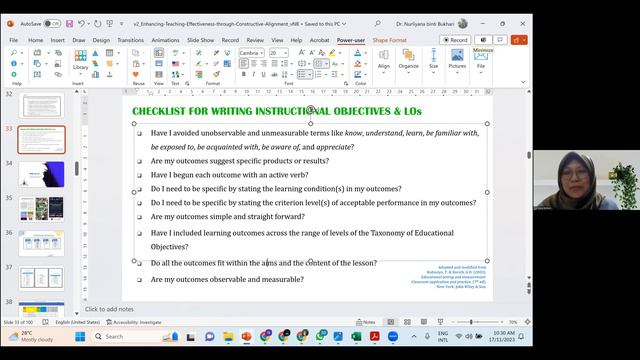Toggle Justify paragraph alignment

tap(274, 64)
